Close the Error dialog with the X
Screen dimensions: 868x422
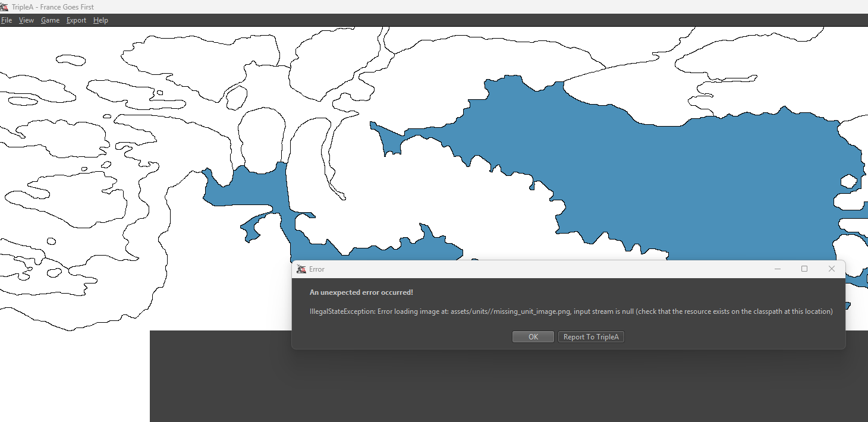click(832, 269)
